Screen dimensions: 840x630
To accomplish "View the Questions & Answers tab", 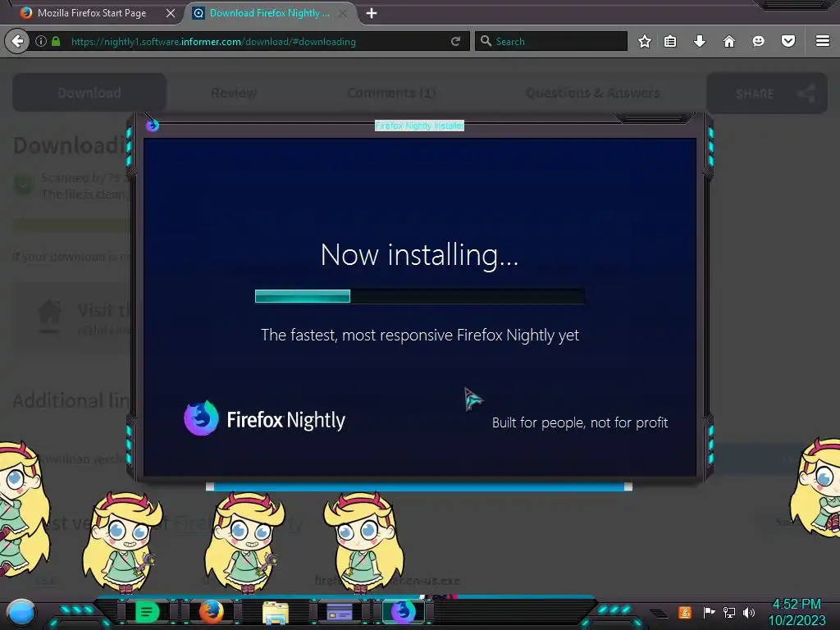I will pos(592,93).
